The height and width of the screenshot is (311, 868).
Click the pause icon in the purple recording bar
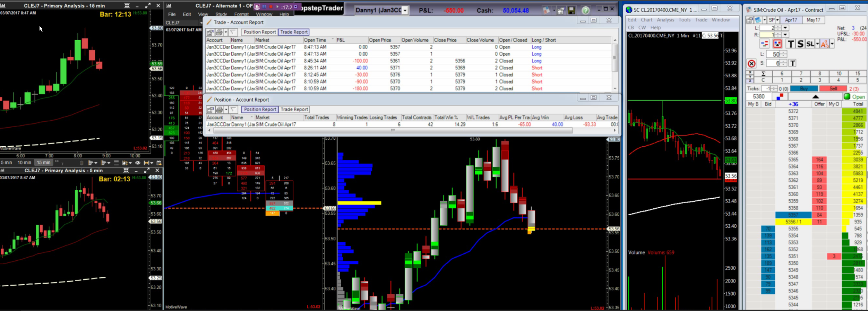pos(264,7)
